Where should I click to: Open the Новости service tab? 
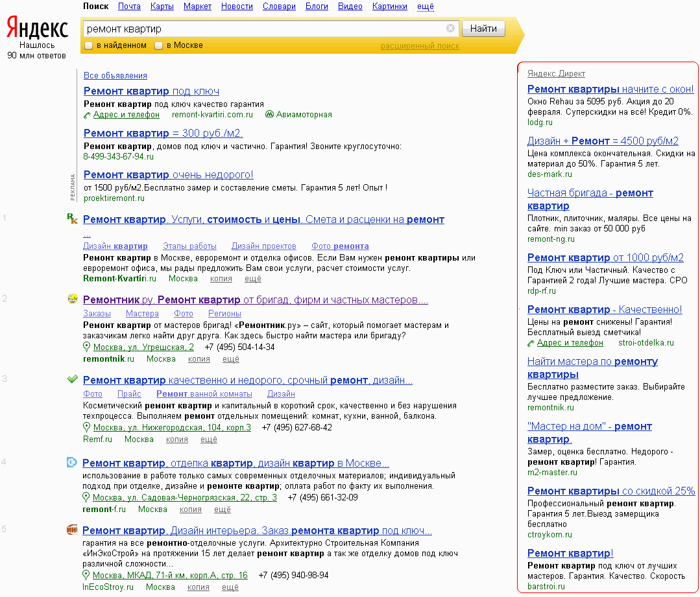coord(237,6)
